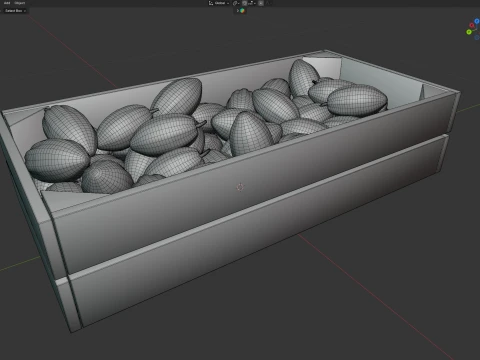The height and width of the screenshot is (360, 480).
Task: Toggle proportional editing
Action: (261, 3)
